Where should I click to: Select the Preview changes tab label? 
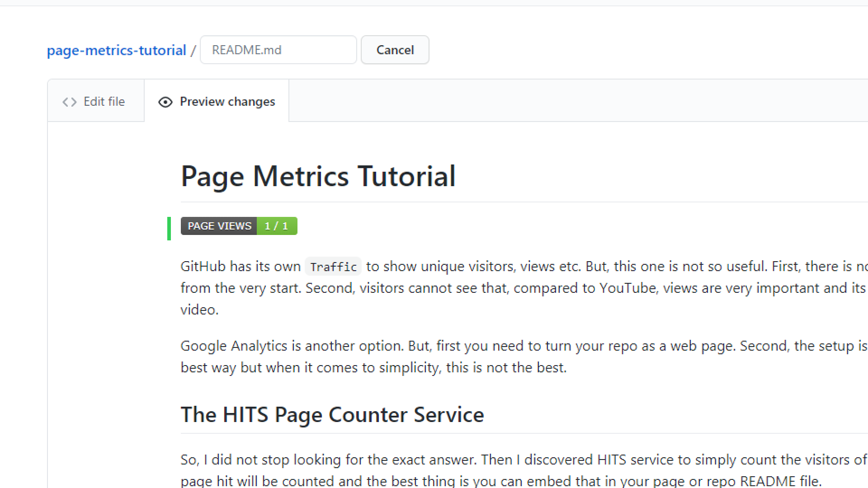point(227,102)
